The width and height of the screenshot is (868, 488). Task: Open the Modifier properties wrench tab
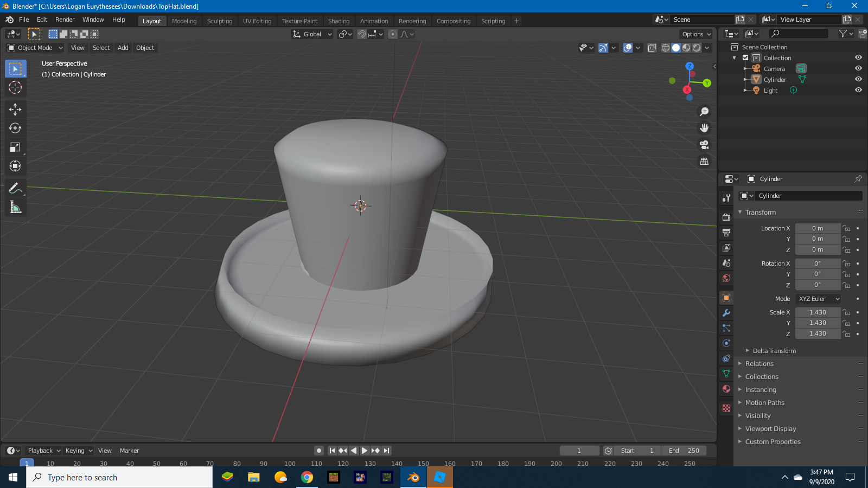coord(726,313)
